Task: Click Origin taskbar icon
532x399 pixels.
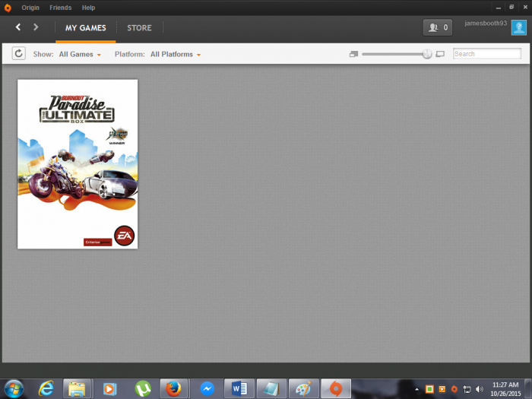Action: (336, 389)
